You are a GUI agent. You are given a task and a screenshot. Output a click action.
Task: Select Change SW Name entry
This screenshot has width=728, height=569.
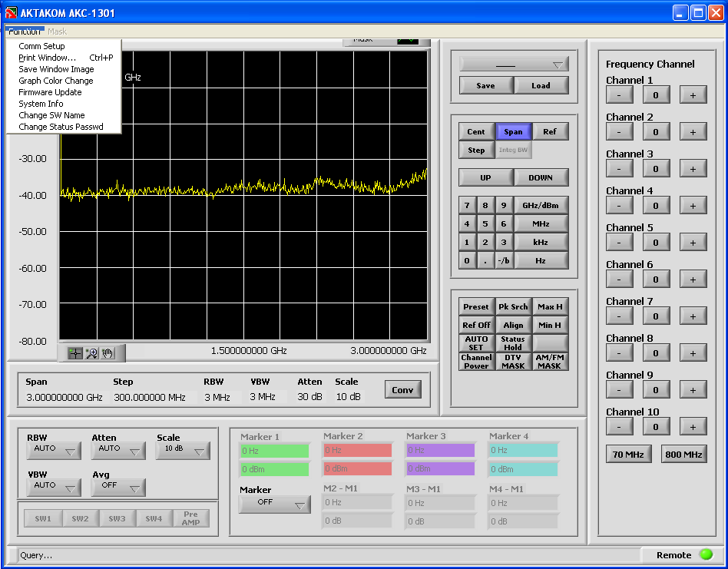tap(64, 115)
